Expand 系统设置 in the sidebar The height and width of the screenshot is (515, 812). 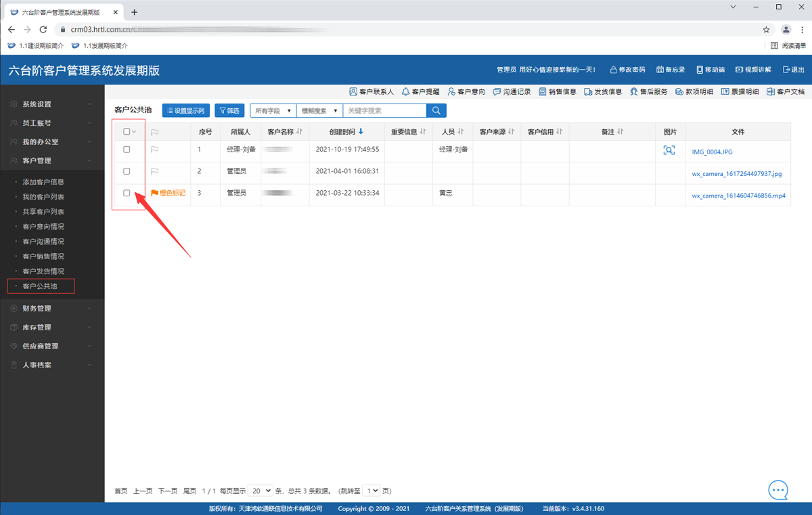coord(52,104)
